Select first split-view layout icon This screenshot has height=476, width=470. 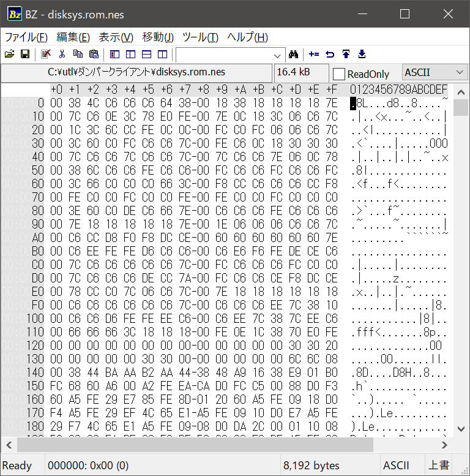pos(114,55)
